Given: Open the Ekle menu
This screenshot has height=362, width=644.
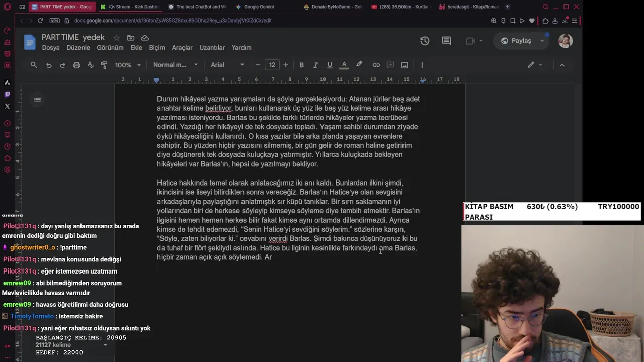Looking at the screenshot, I should pyautogui.click(x=136, y=48).
